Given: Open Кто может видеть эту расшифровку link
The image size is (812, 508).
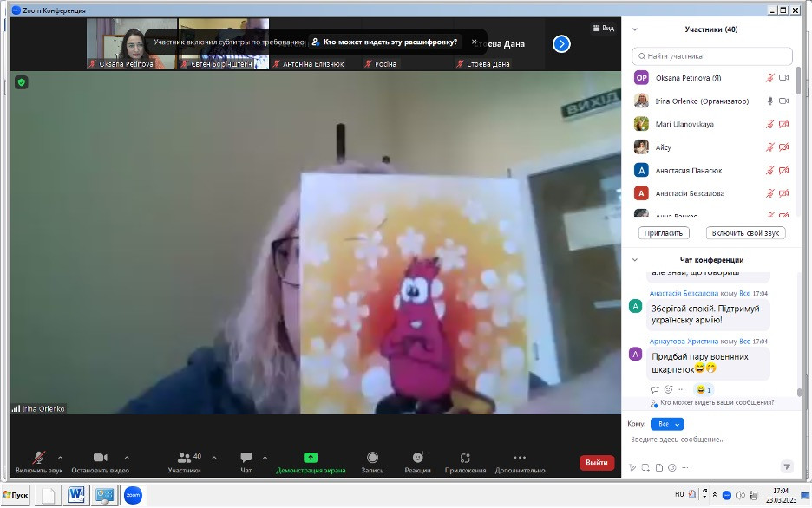Looking at the screenshot, I should [385, 42].
